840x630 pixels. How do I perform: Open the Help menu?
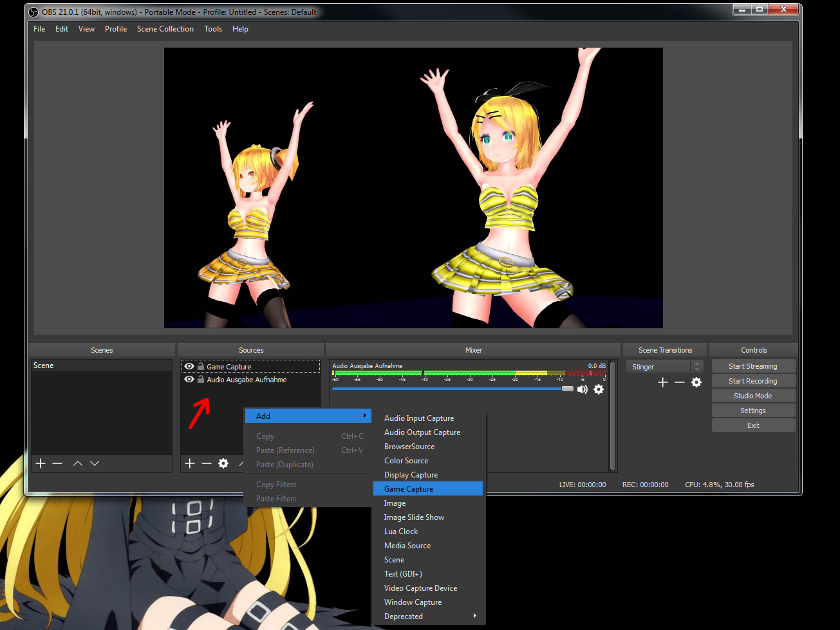240,29
